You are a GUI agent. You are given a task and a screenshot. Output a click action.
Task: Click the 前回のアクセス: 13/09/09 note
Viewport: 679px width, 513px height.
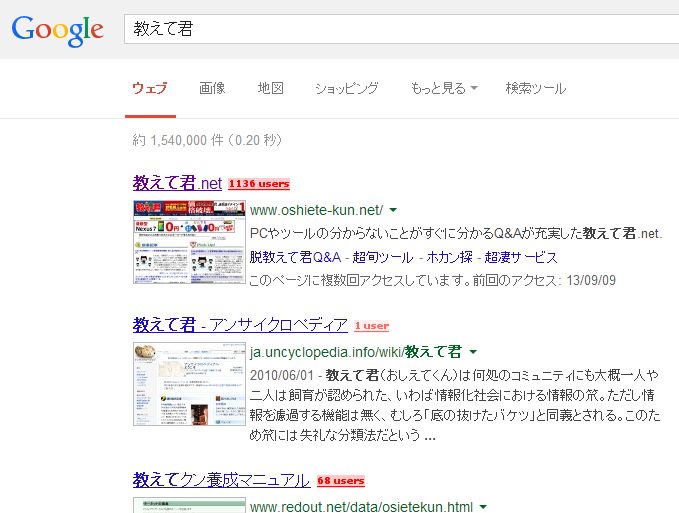pyautogui.click(x=544, y=281)
